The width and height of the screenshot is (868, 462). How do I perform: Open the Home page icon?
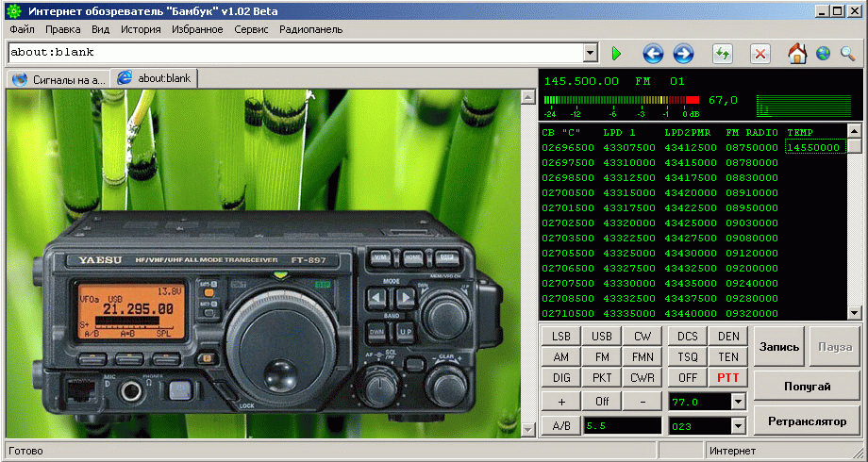pos(797,54)
